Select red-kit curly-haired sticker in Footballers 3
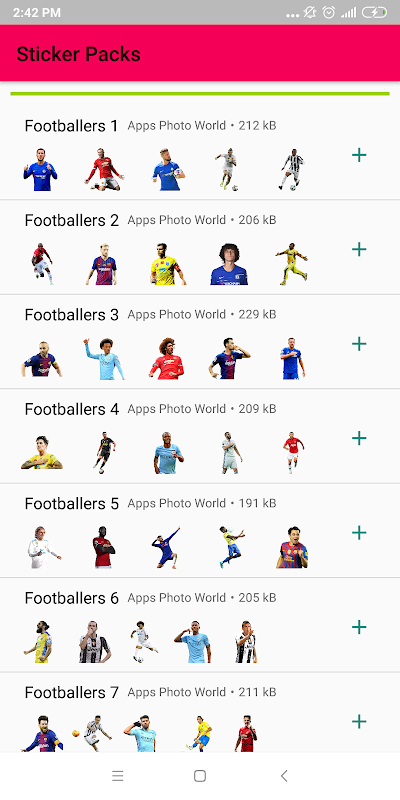Image resolution: width=400 pixels, height=800 pixels. click(166, 358)
